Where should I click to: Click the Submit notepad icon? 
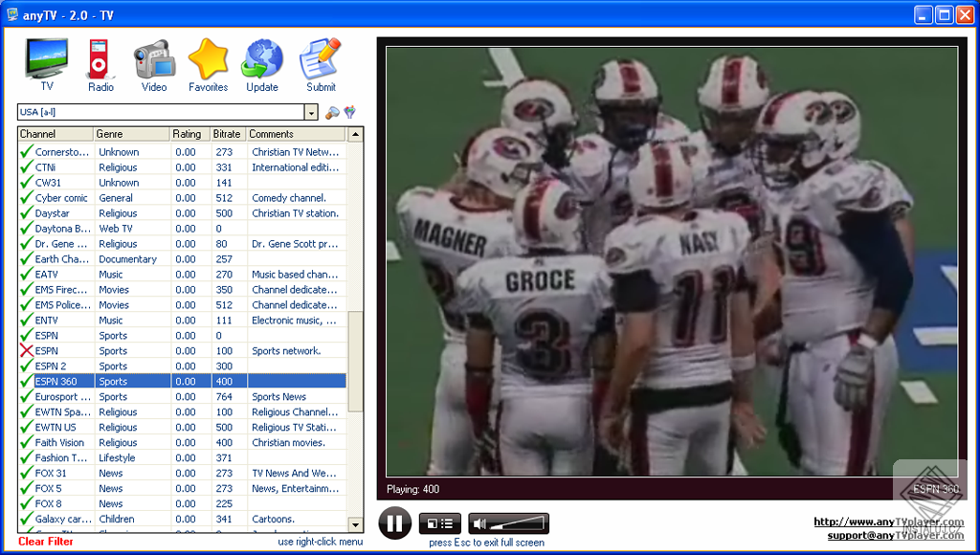point(320,58)
